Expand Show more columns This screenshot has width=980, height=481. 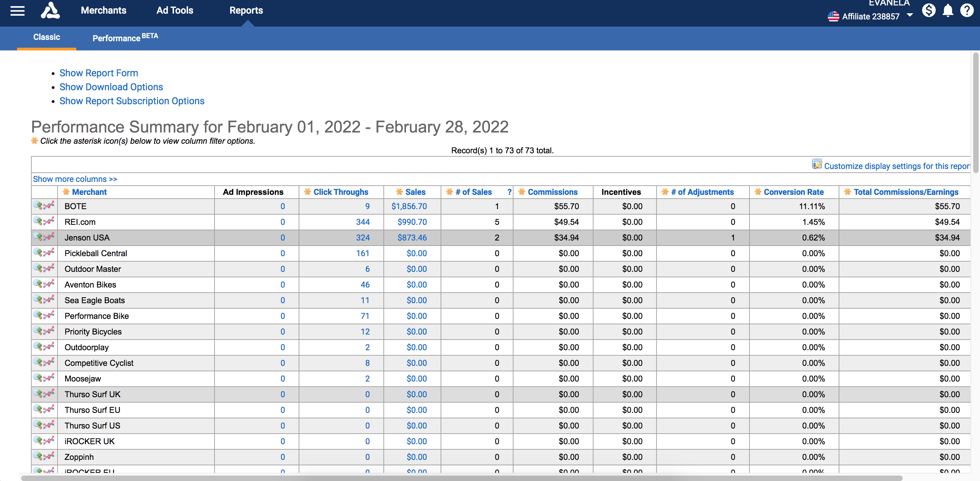coord(75,179)
